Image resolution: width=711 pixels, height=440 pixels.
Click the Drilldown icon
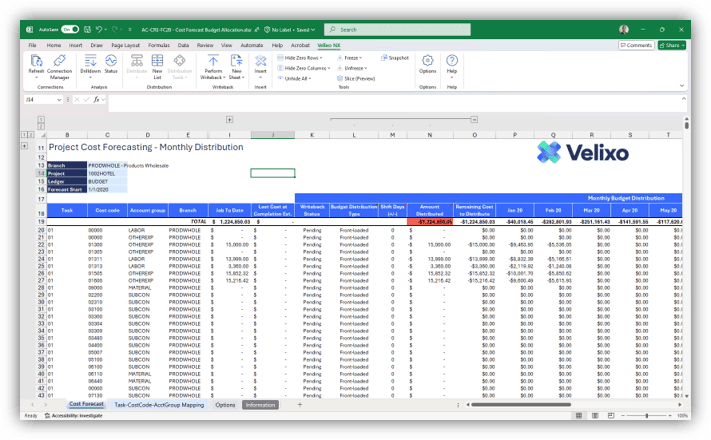point(90,61)
